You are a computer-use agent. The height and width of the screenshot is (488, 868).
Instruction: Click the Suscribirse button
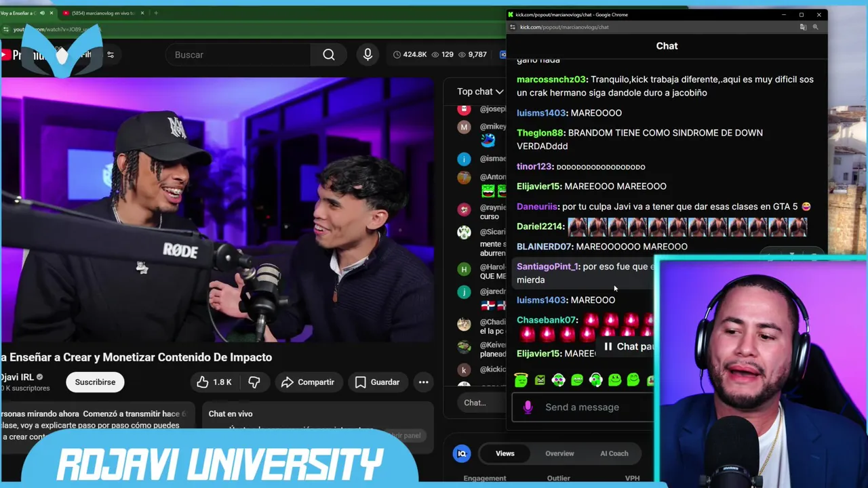tap(95, 382)
